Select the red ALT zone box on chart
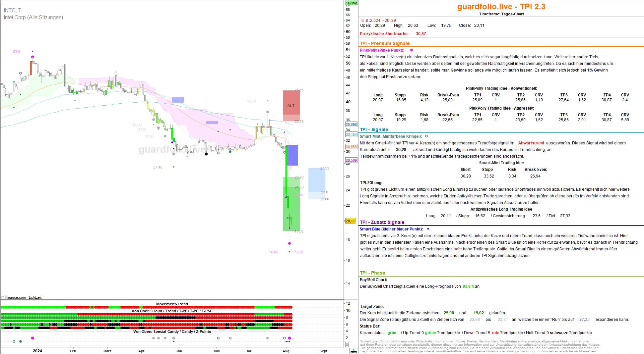Image resolution: width=644 pixels, height=354 pixels. (x=291, y=106)
